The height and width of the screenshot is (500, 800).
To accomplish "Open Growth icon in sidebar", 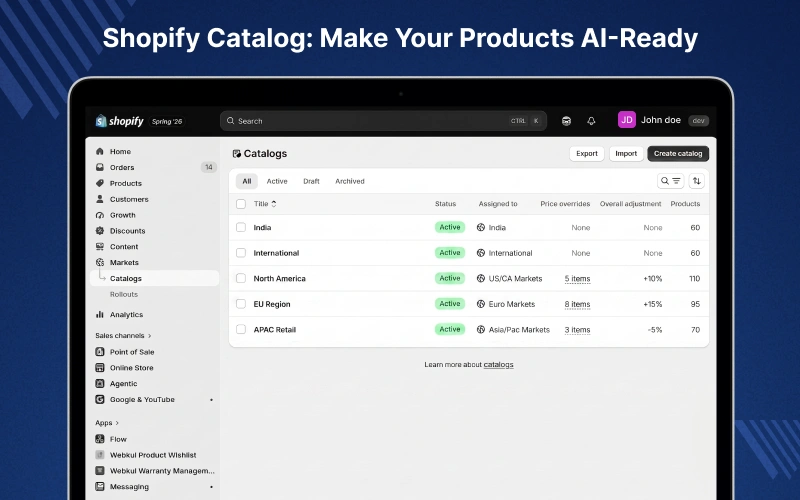I will pyautogui.click(x=100, y=215).
